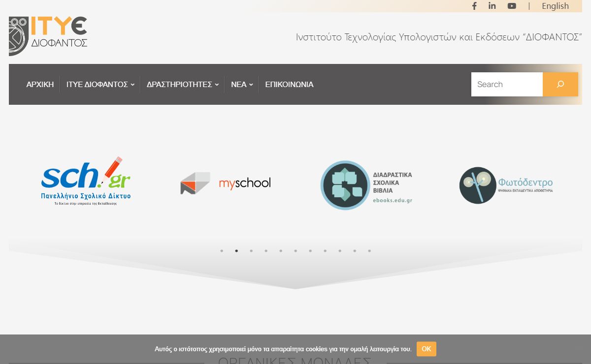Go to ΑΡΧΙΚΗ home page
This screenshot has height=364, width=591.
[40, 84]
